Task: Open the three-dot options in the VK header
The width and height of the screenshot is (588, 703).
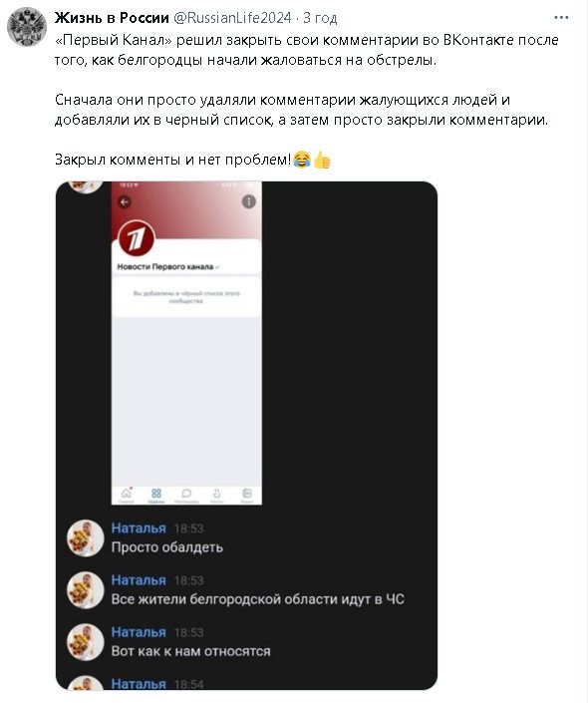Action: (249, 201)
